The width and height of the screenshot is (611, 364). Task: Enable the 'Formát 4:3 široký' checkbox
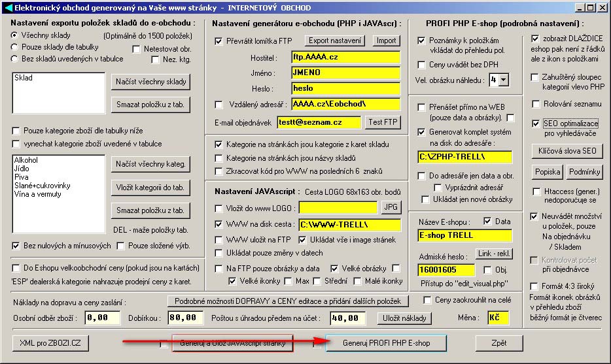pyautogui.click(x=534, y=286)
